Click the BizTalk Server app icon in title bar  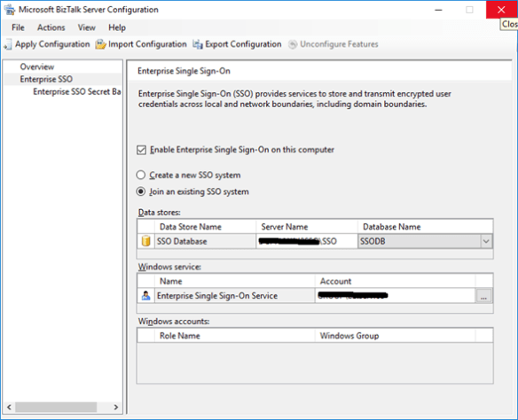(9, 10)
